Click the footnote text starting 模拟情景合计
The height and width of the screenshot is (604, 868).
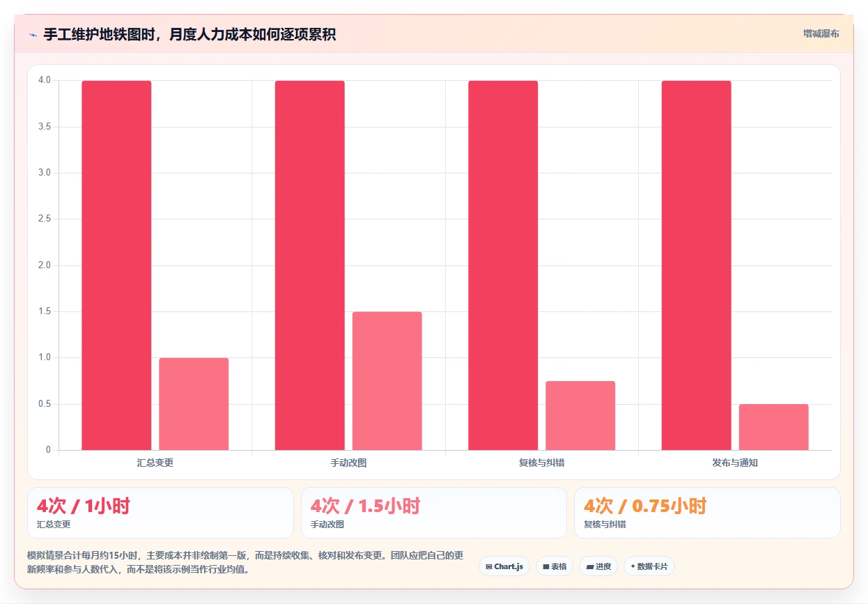pos(245,562)
